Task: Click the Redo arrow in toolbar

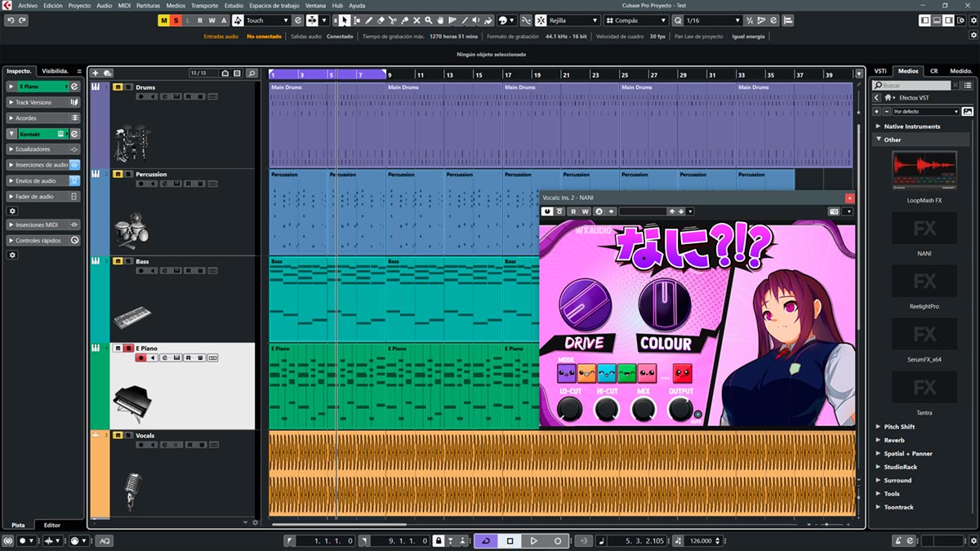Action: click(x=21, y=20)
